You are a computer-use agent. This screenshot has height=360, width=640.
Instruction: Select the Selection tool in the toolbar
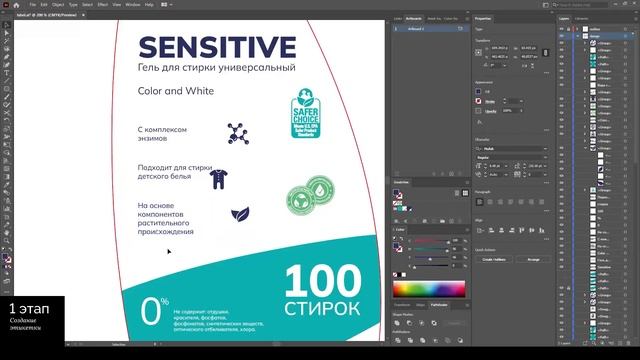point(7,25)
